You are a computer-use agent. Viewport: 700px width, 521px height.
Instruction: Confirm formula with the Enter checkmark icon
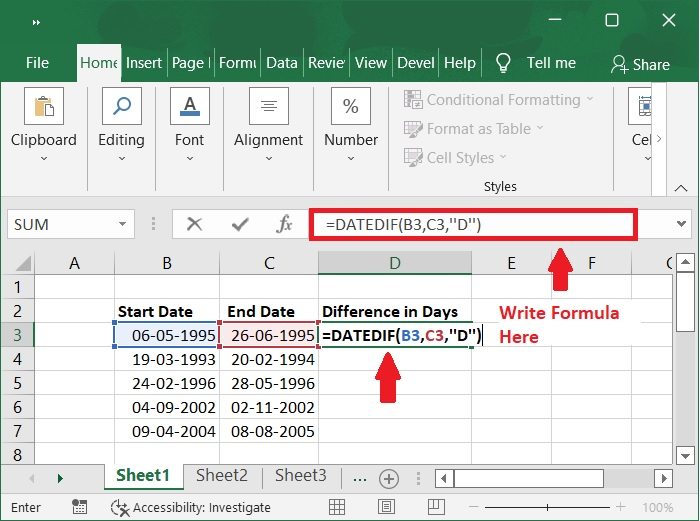tap(240, 225)
